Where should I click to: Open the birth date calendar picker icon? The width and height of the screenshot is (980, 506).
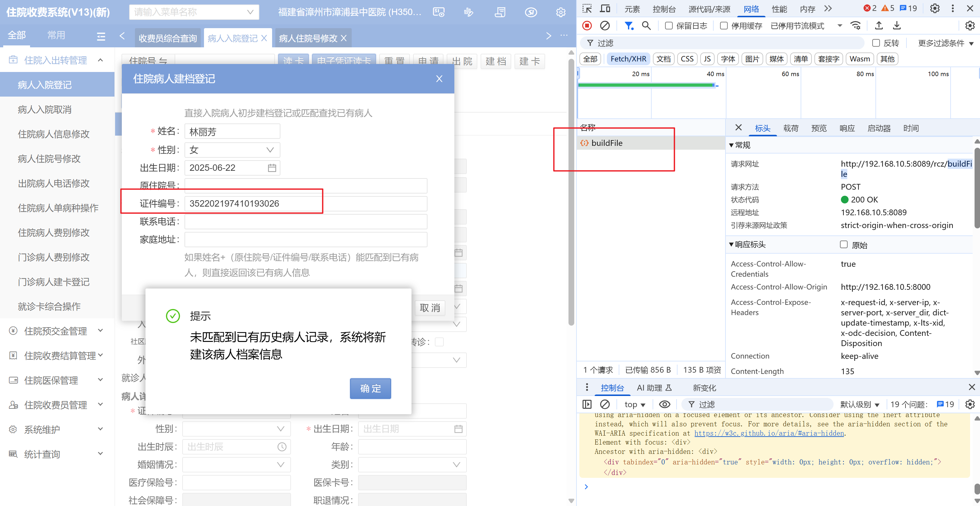pos(272,168)
